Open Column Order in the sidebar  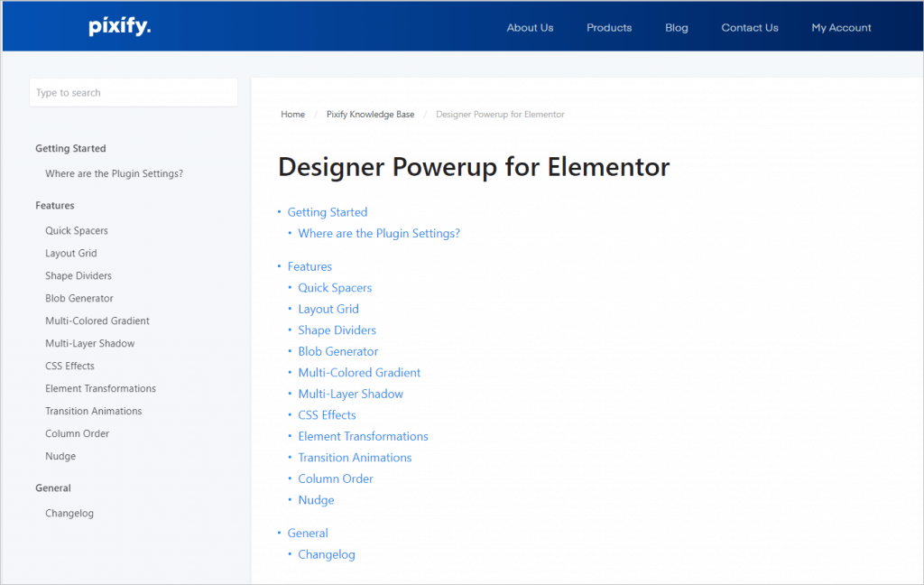pos(78,433)
